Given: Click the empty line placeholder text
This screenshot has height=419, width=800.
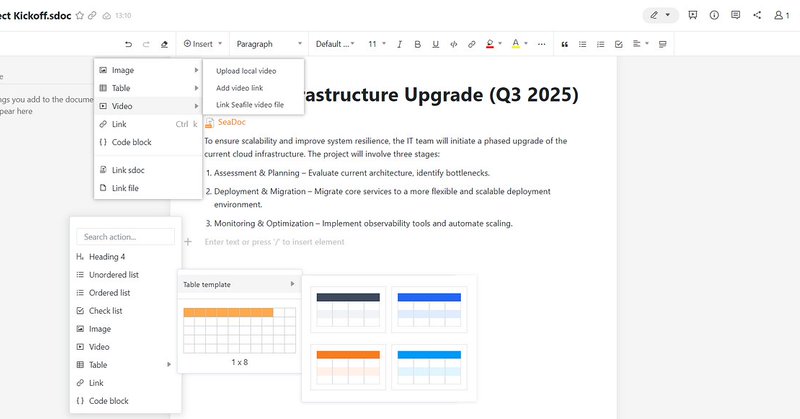Looking at the screenshot, I should [274, 242].
